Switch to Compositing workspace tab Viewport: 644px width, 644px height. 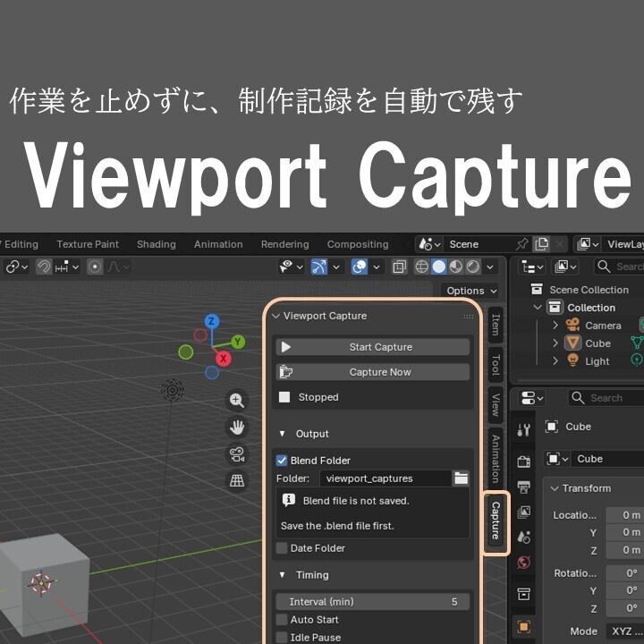358,244
